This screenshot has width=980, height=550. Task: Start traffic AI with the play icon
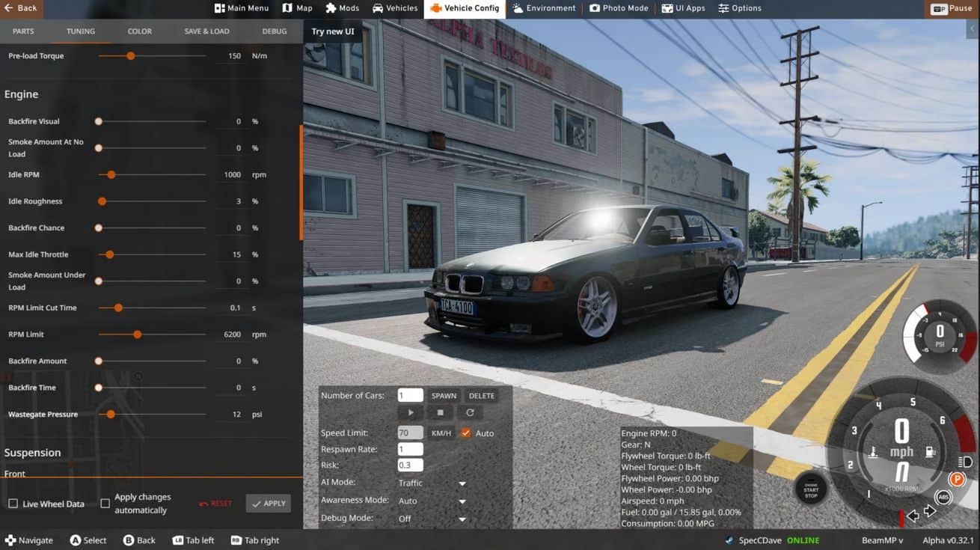411,412
